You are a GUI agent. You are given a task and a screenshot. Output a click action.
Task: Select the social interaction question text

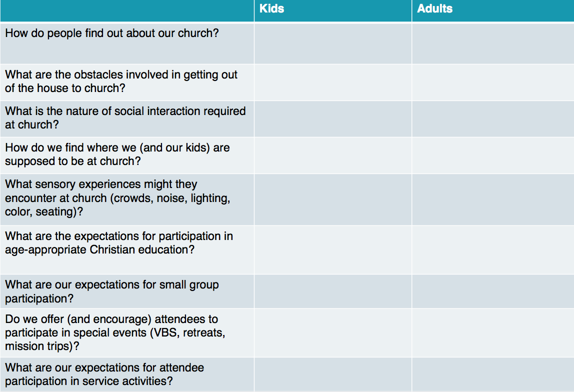(125, 118)
